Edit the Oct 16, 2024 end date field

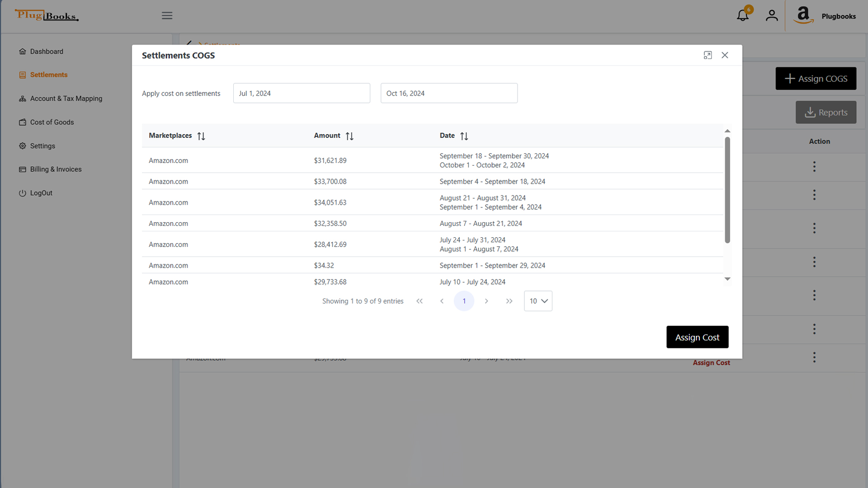[449, 94]
